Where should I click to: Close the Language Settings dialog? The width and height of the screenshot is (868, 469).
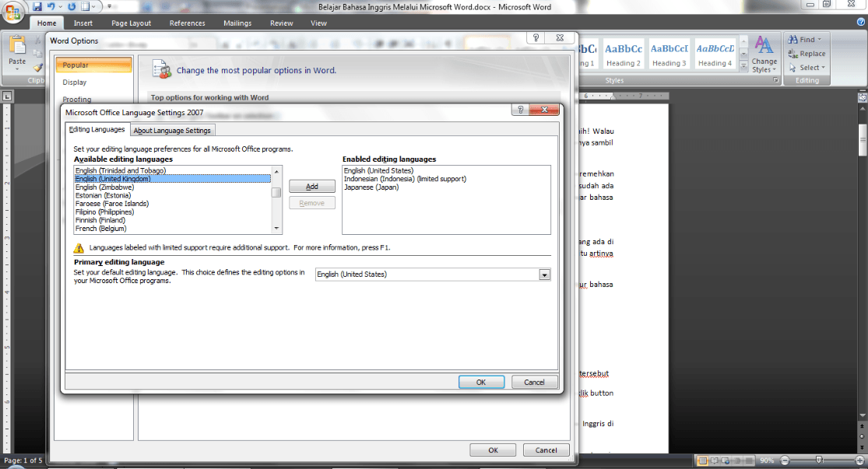(544, 110)
